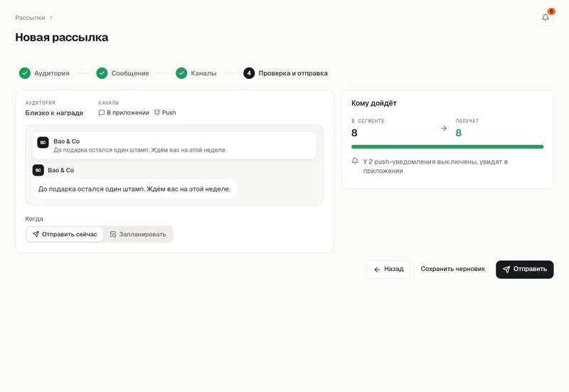569x392 pixels.
Task: Click the green Получат count 8
Action: 459,133
